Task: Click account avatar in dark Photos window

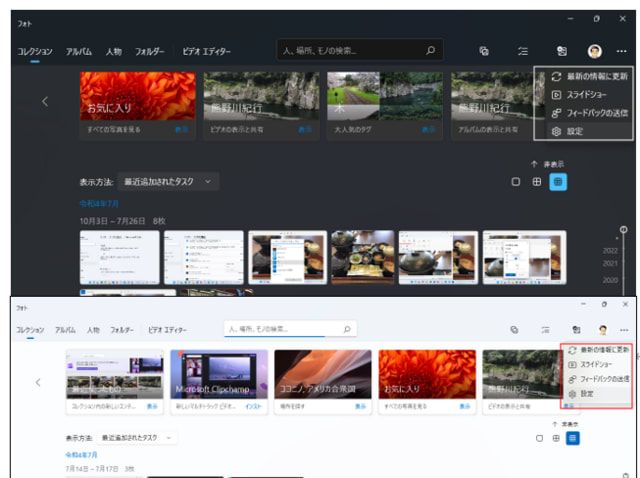Action: click(x=594, y=51)
